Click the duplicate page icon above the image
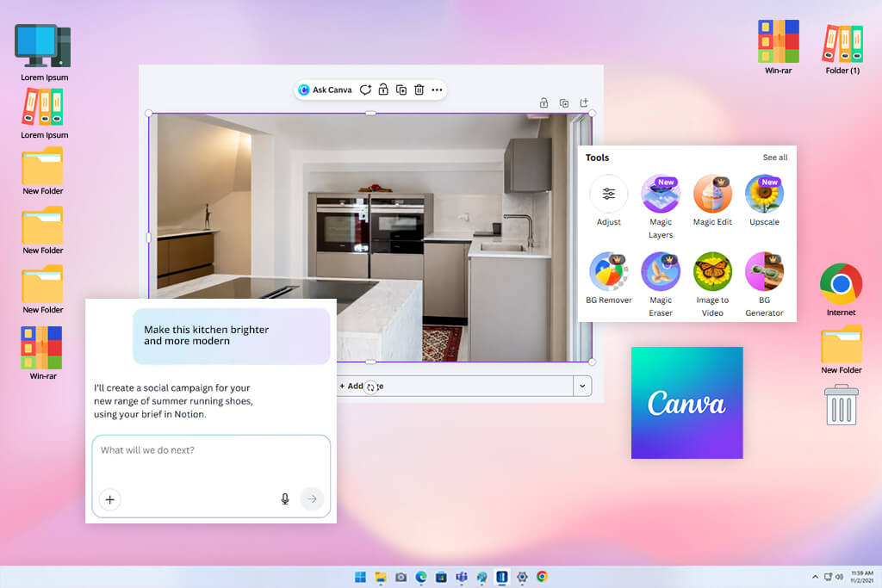Viewport: 882px width, 588px height. point(563,102)
